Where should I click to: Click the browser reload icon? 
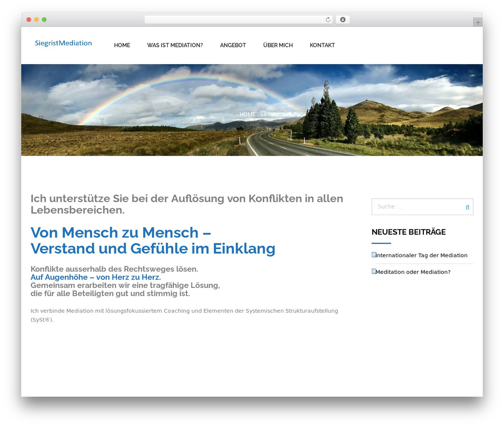coord(328,20)
